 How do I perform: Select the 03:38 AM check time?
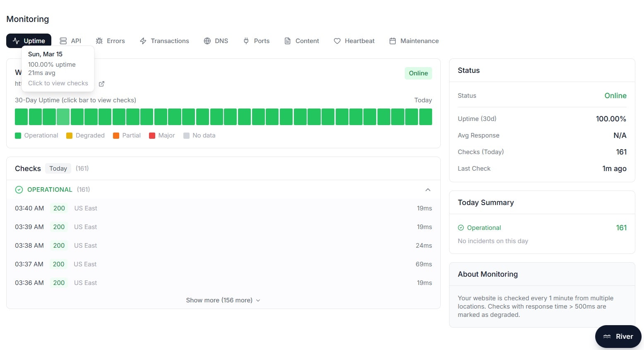coord(29,246)
